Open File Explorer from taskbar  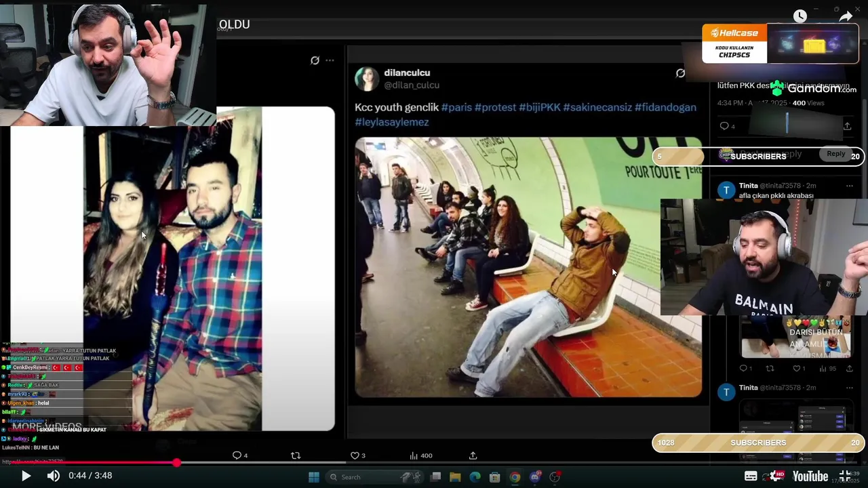(455, 476)
